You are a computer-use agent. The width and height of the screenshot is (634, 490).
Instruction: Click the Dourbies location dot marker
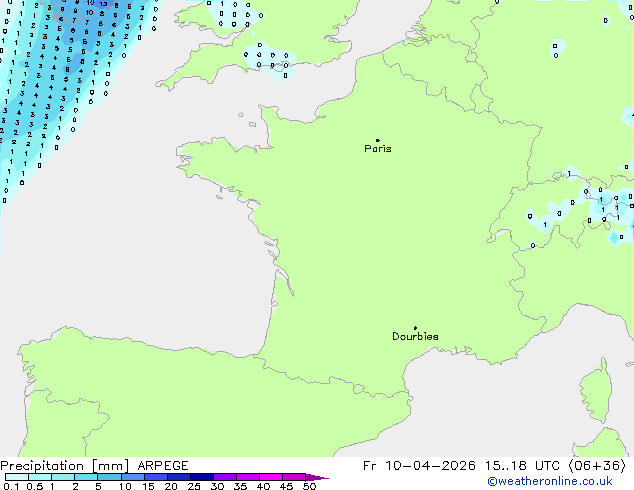[415, 328]
